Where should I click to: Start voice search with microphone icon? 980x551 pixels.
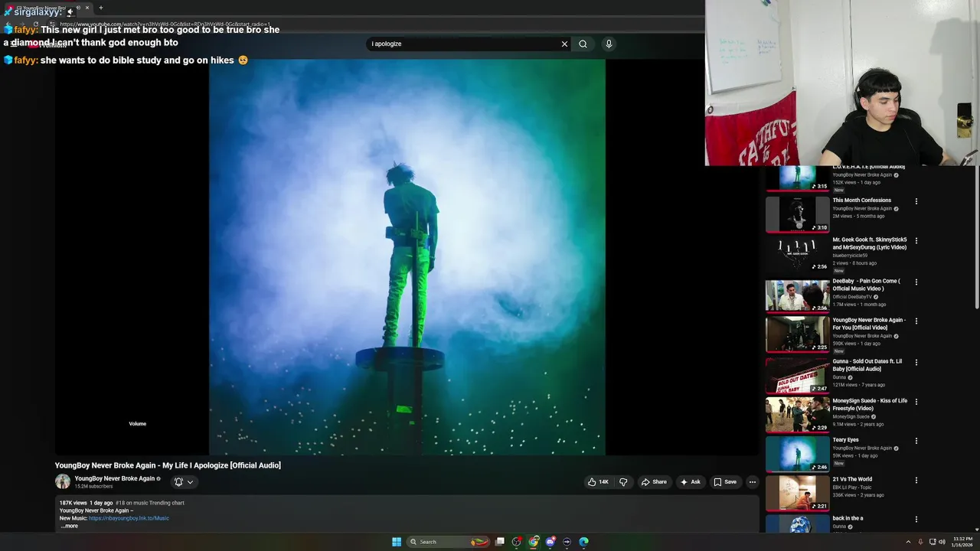[x=609, y=44]
